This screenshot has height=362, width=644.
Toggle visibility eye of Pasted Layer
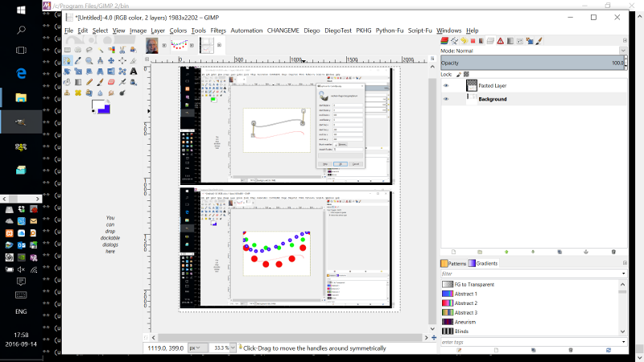(x=446, y=86)
